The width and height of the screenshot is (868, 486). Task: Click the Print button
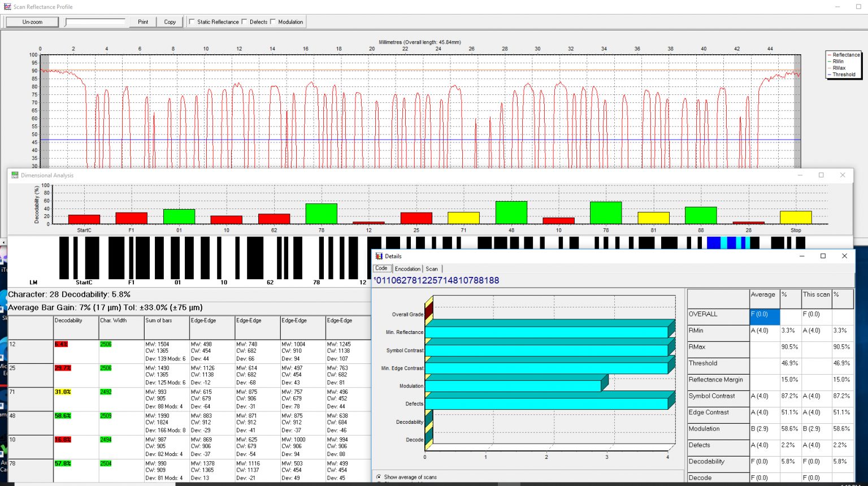[x=142, y=21]
